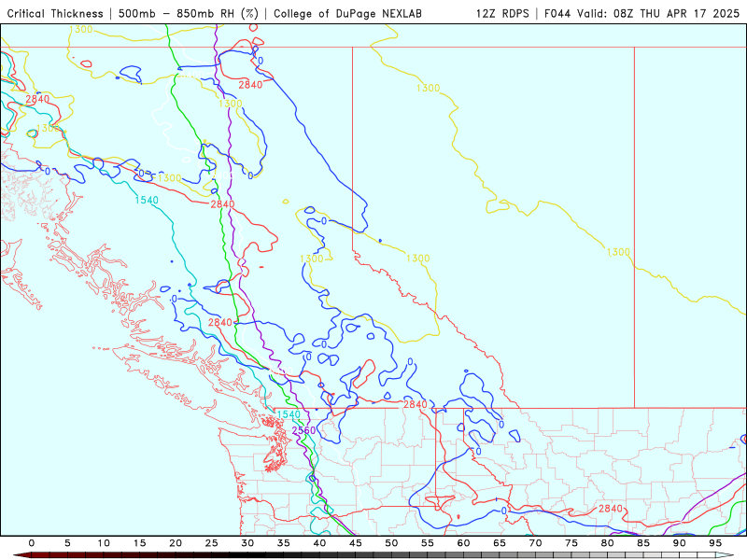Click the "25" colorbar tick value
Viewport: 747px width, 560px height.
pyautogui.click(x=212, y=543)
